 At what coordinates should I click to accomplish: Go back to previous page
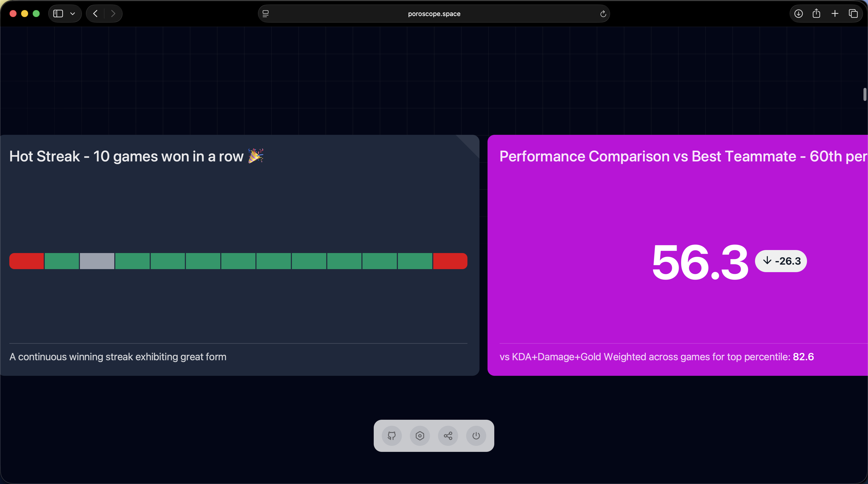tap(95, 14)
